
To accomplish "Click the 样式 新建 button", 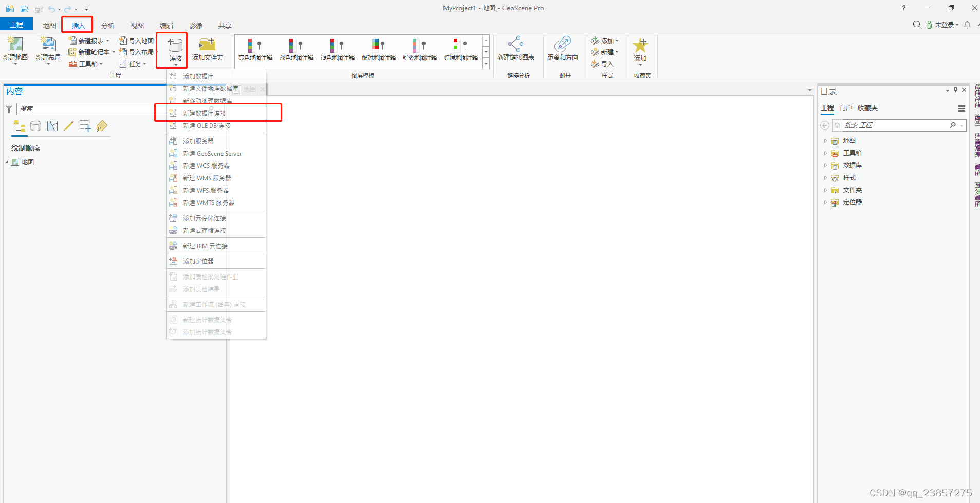I will tap(604, 52).
